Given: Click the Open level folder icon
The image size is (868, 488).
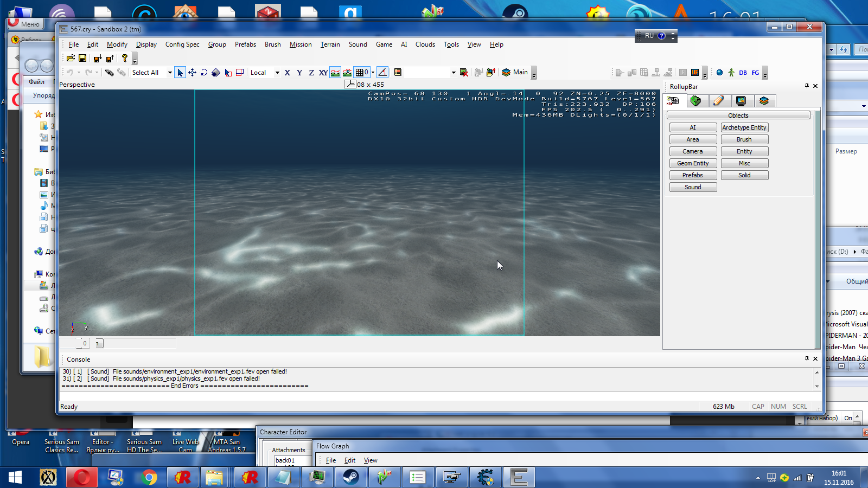Looking at the screenshot, I should click(x=71, y=58).
